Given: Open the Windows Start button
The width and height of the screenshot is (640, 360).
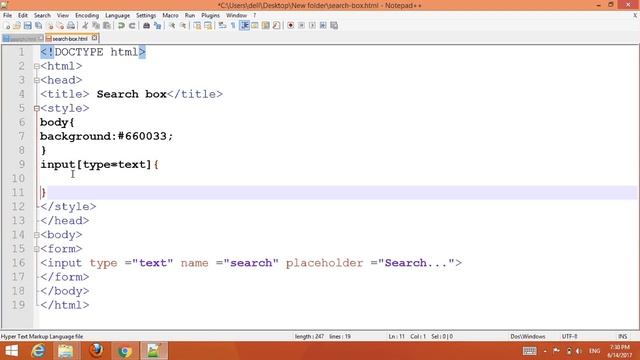Looking at the screenshot, I should [11, 351].
